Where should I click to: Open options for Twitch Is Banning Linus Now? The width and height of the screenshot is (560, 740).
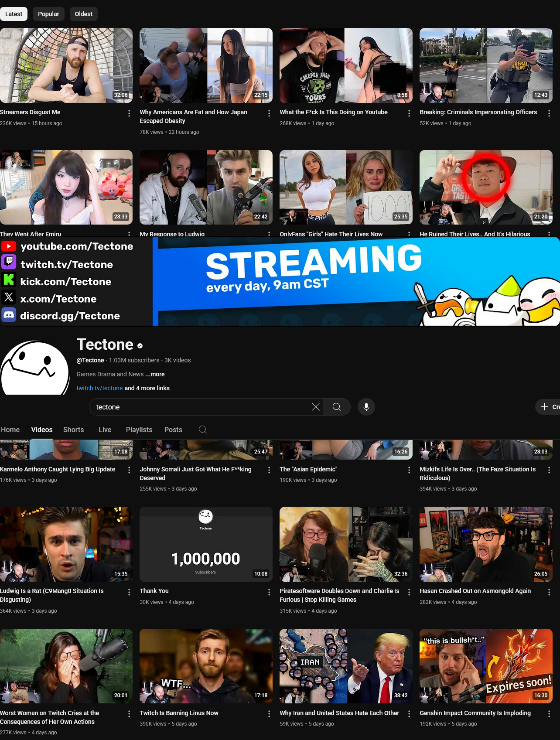click(269, 714)
